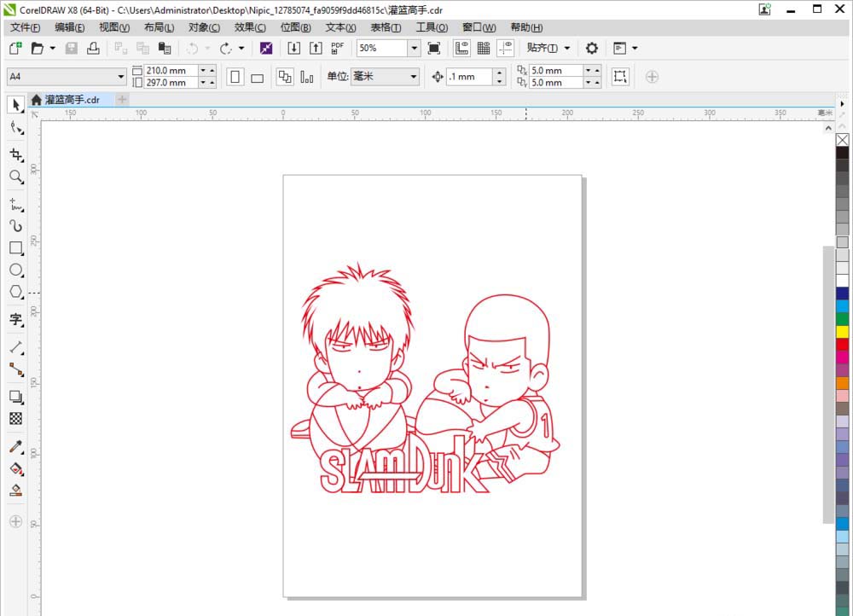
Task: Click the sign-in account button
Action: point(765,9)
